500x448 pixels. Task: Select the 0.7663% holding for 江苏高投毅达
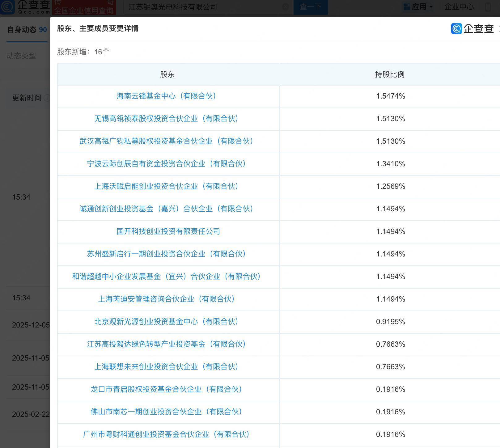(391, 344)
